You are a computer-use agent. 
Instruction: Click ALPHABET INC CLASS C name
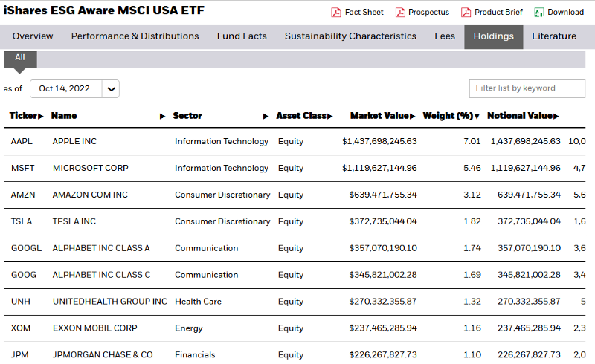click(101, 275)
